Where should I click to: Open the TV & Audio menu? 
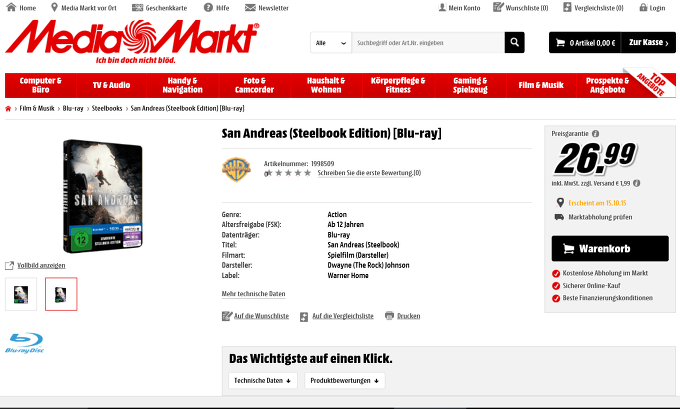point(111,85)
